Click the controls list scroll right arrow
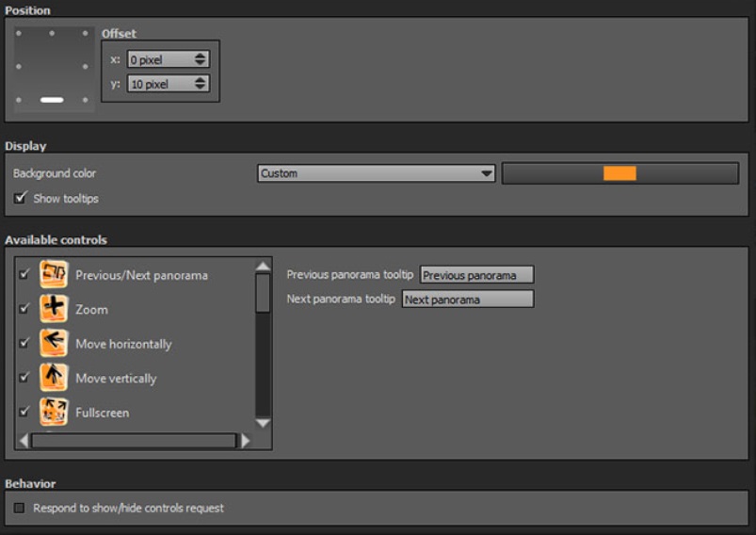 coord(246,440)
